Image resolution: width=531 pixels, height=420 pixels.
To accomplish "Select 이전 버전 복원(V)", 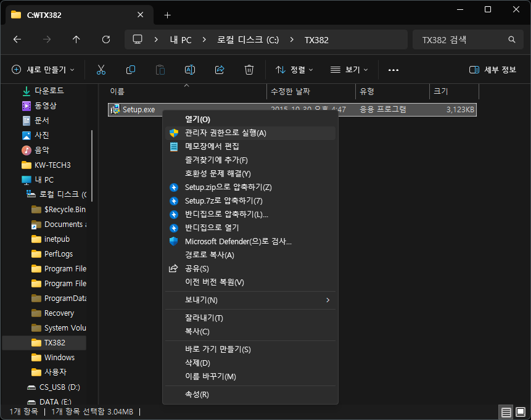I will coord(250,282).
